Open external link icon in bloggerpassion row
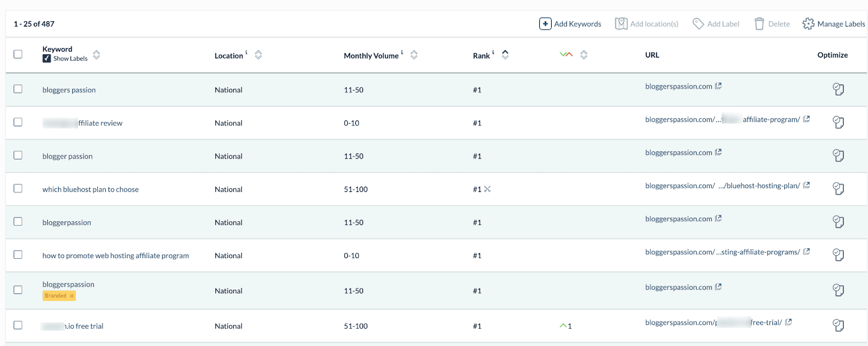This screenshot has width=868, height=346. tap(718, 218)
